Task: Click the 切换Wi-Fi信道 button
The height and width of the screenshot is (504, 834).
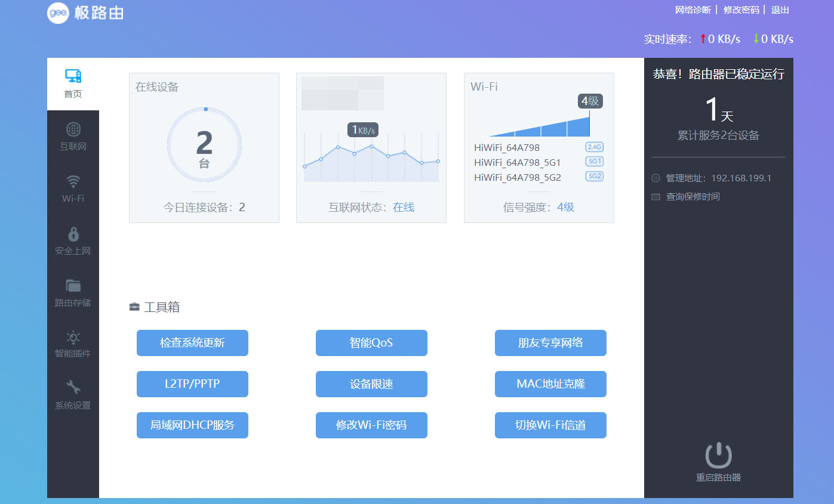Action: (x=550, y=425)
